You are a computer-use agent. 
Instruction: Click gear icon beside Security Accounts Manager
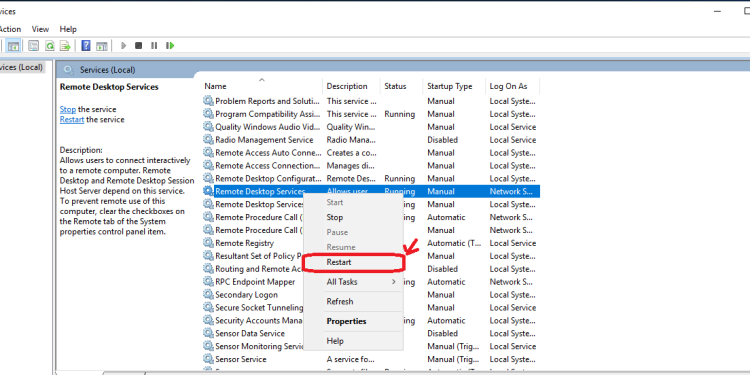(208, 320)
